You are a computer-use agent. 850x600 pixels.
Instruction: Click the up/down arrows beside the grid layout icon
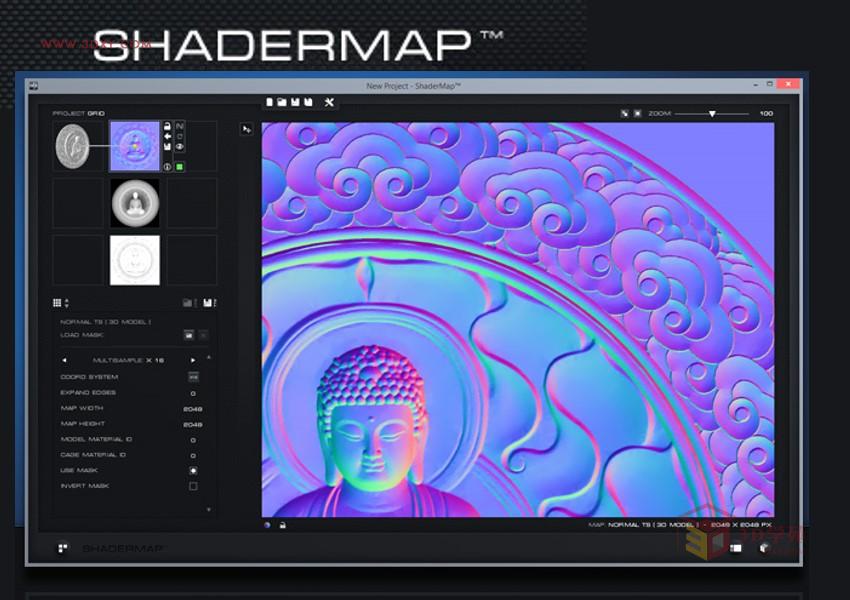click(x=67, y=303)
